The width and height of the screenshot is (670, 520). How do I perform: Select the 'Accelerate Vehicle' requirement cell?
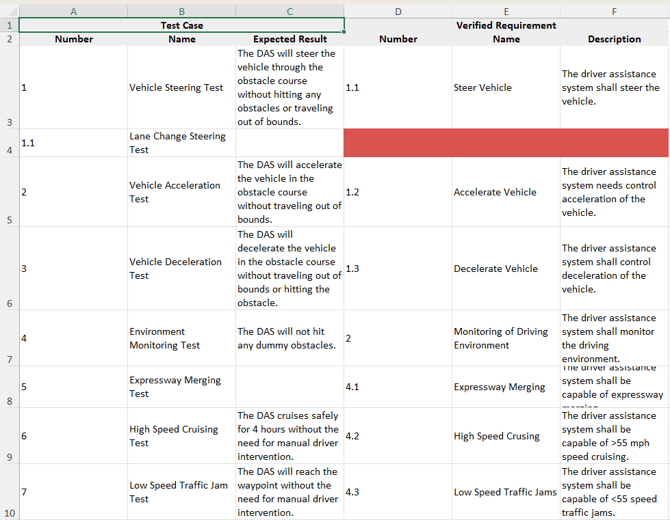tap(506, 192)
